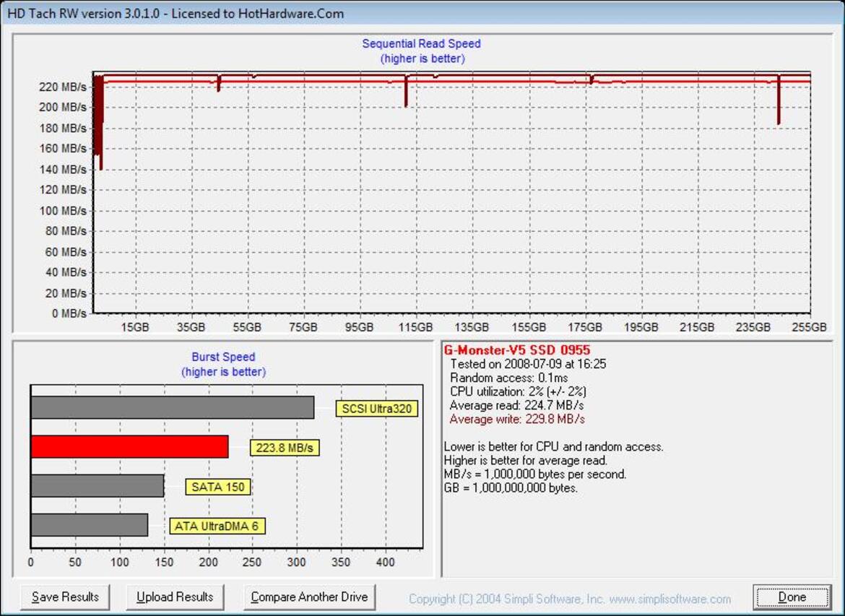This screenshot has height=616, width=845.
Task: Click the SATA 150 yellow label
Action: [217, 487]
